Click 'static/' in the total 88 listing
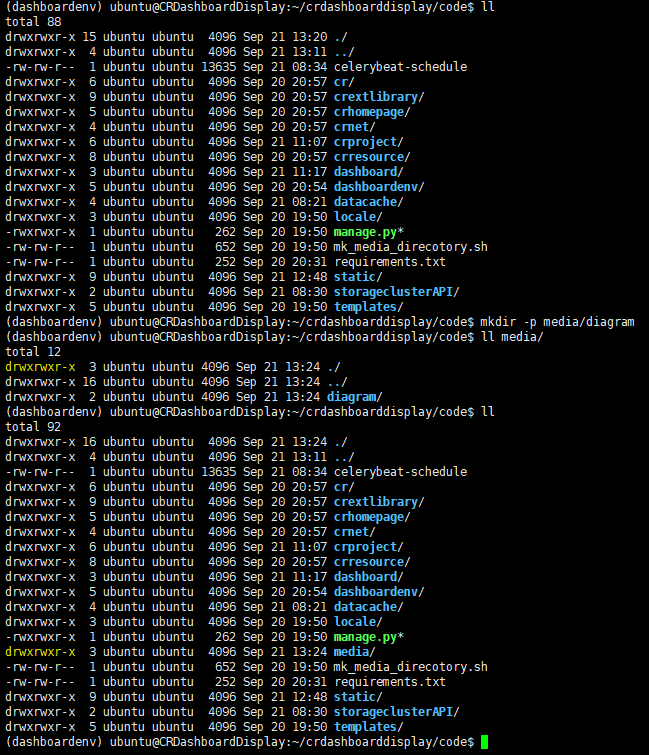Screen dimensions: 649x755 pyautogui.click(x=358, y=276)
